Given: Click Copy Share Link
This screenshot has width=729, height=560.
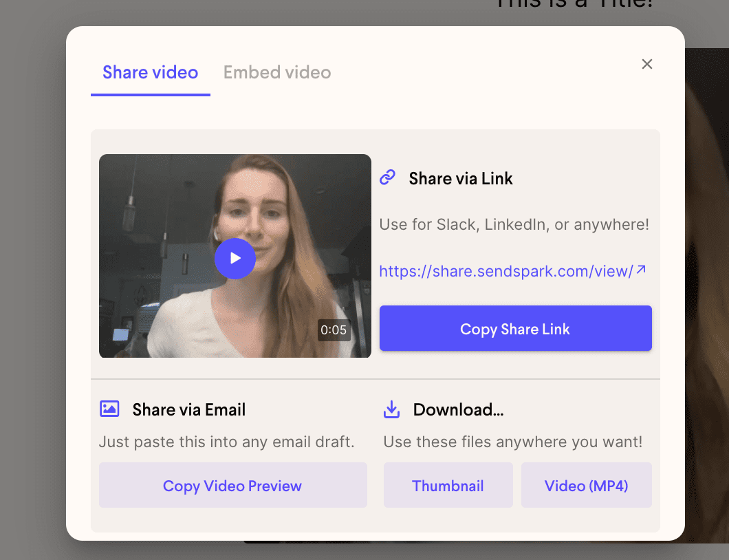Looking at the screenshot, I should tap(515, 328).
